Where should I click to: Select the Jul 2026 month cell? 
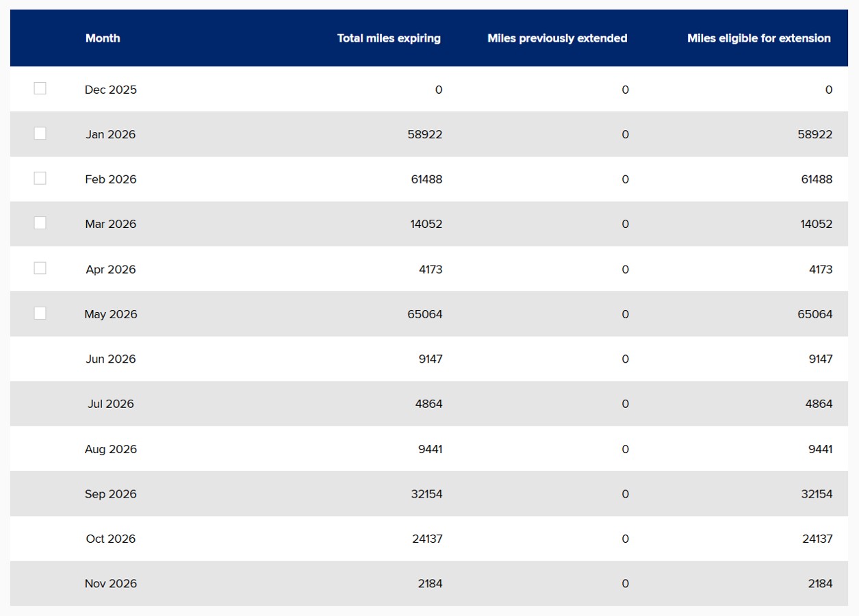click(x=111, y=404)
